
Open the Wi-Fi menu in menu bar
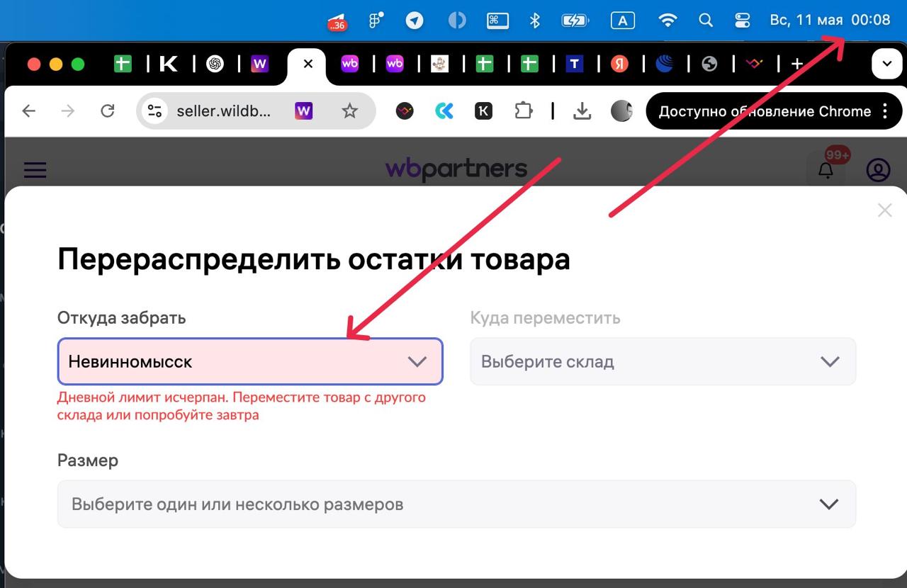[667, 21]
